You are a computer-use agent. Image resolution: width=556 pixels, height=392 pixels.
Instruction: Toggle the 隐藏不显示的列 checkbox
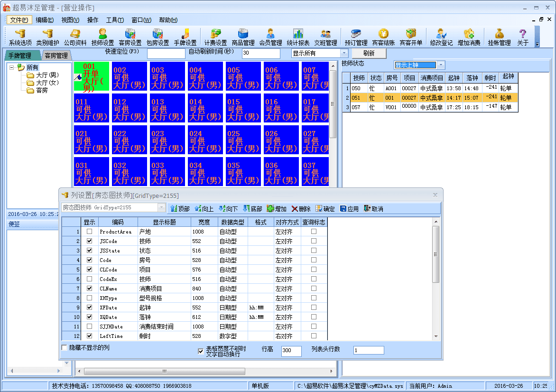[x=65, y=347]
